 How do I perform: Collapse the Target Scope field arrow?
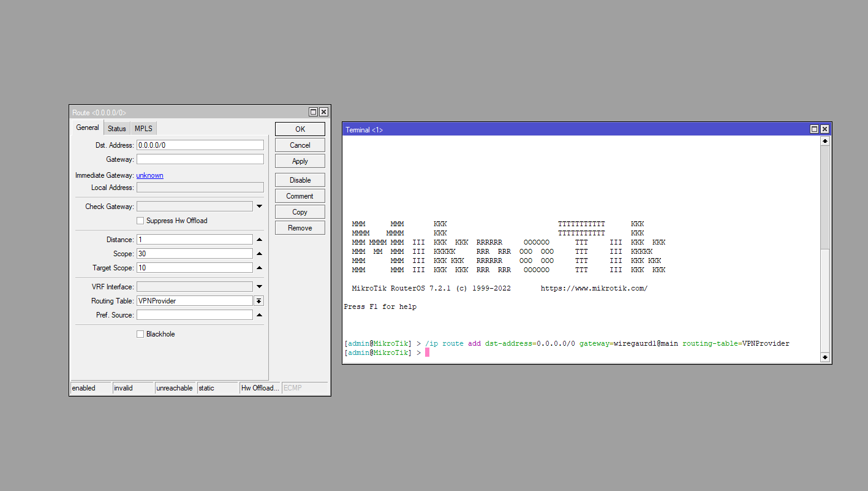[x=259, y=268]
